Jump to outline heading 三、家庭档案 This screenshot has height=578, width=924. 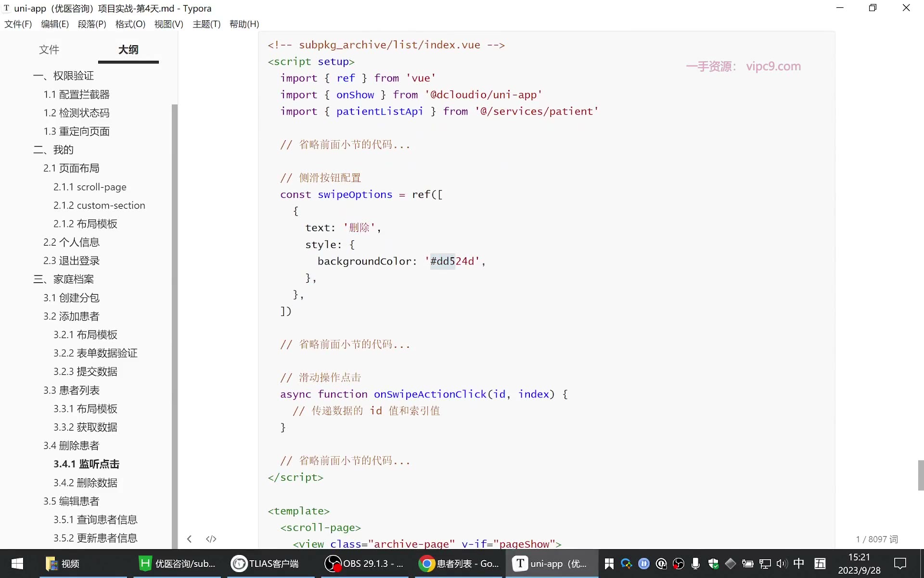(64, 279)
